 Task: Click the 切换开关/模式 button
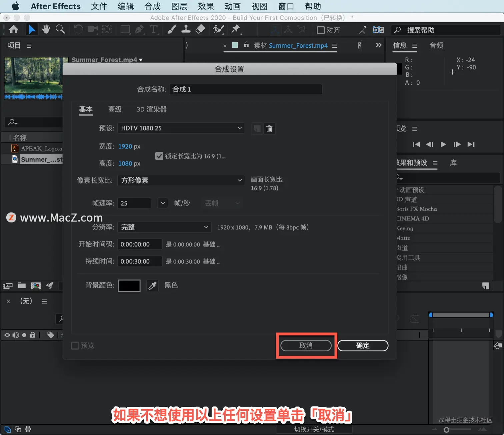(x=314, y=429)
